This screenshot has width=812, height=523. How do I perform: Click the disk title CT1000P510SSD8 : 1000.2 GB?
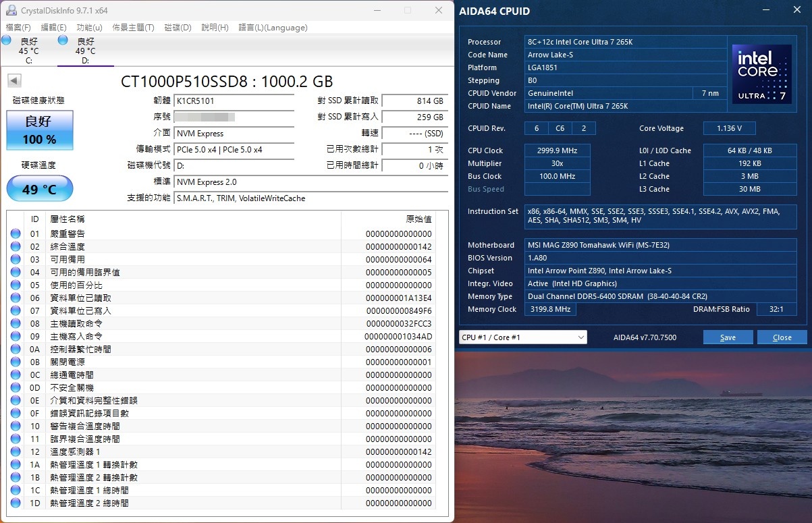coord(227,82)
